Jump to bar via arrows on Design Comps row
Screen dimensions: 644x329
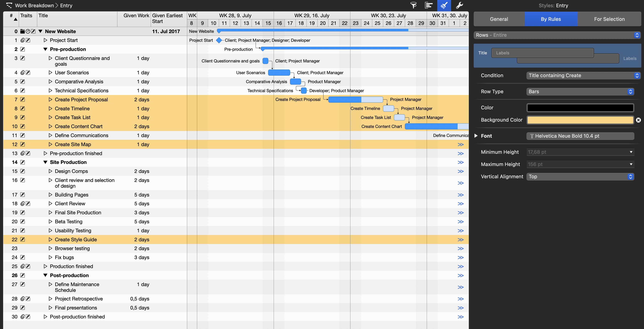click(x=460, y=171)
